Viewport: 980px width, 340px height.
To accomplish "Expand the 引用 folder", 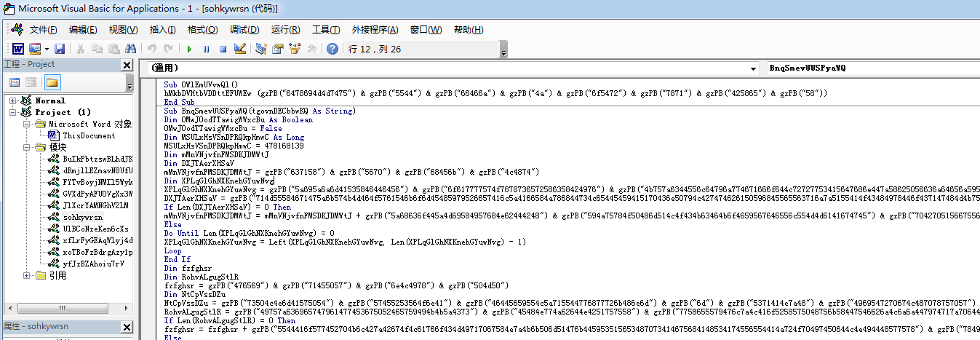I will click(x=28, y=275).
